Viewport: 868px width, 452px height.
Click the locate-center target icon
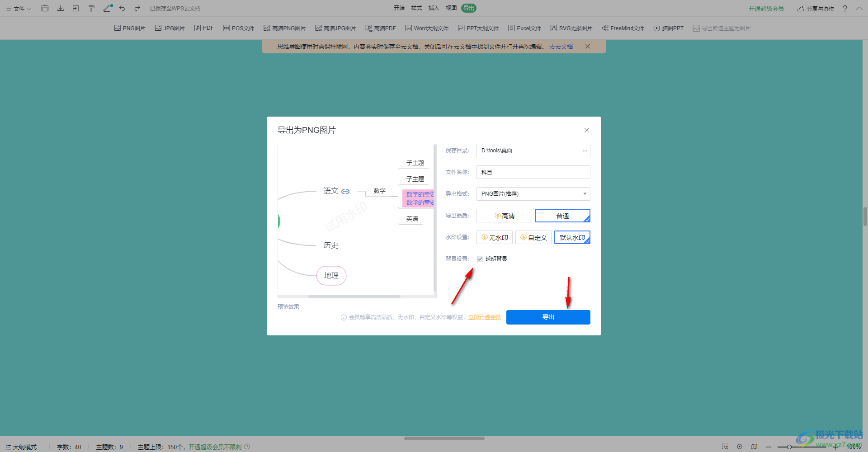pyautogui.click(x=740, y=447)
